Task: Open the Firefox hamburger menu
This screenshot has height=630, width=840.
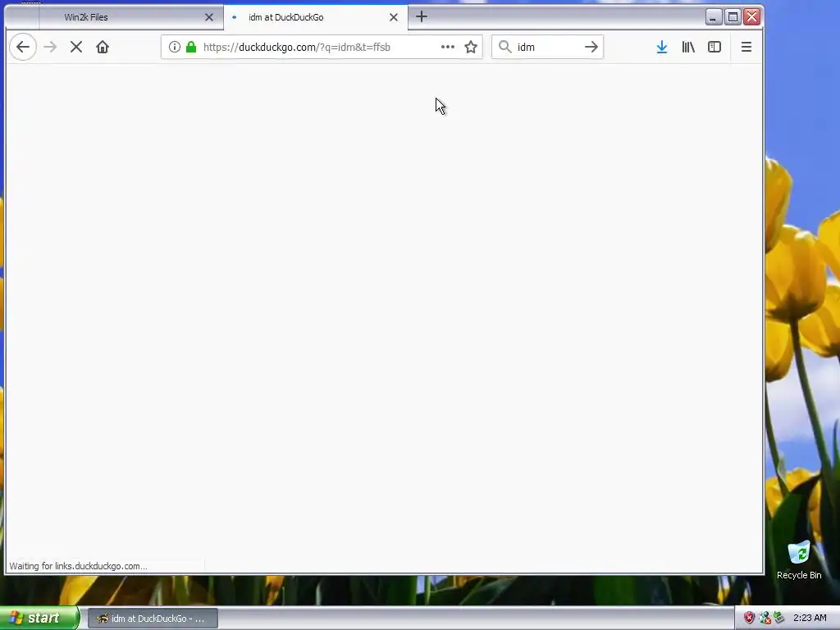Action: pos(746,47)
